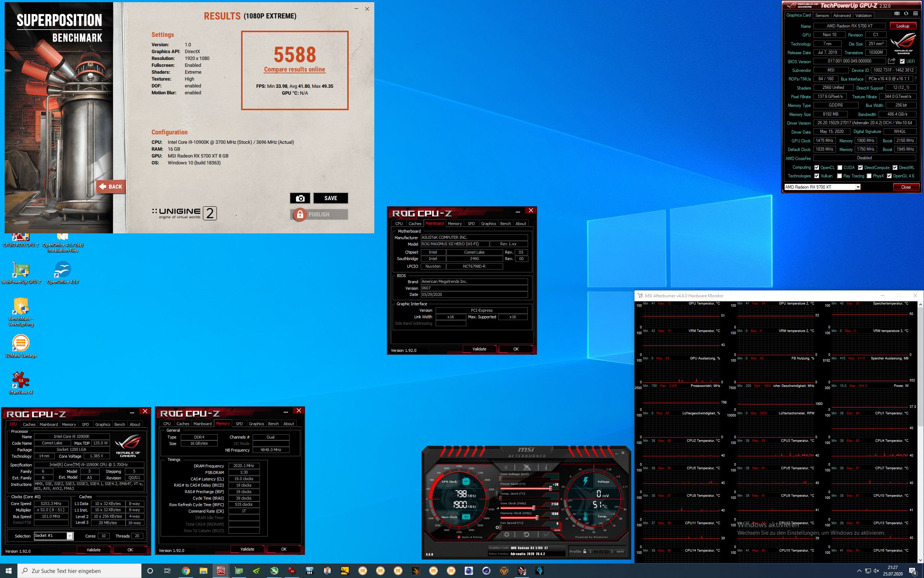
Task: Toggle the PhysX checkbox
Action: point(869,176)
